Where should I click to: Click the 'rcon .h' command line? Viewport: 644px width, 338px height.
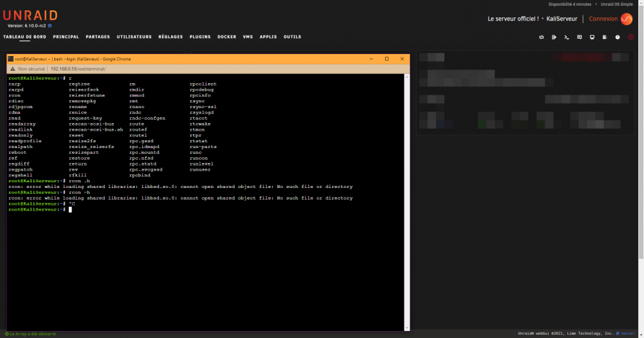pyautogui.click(x=49, y=181)
